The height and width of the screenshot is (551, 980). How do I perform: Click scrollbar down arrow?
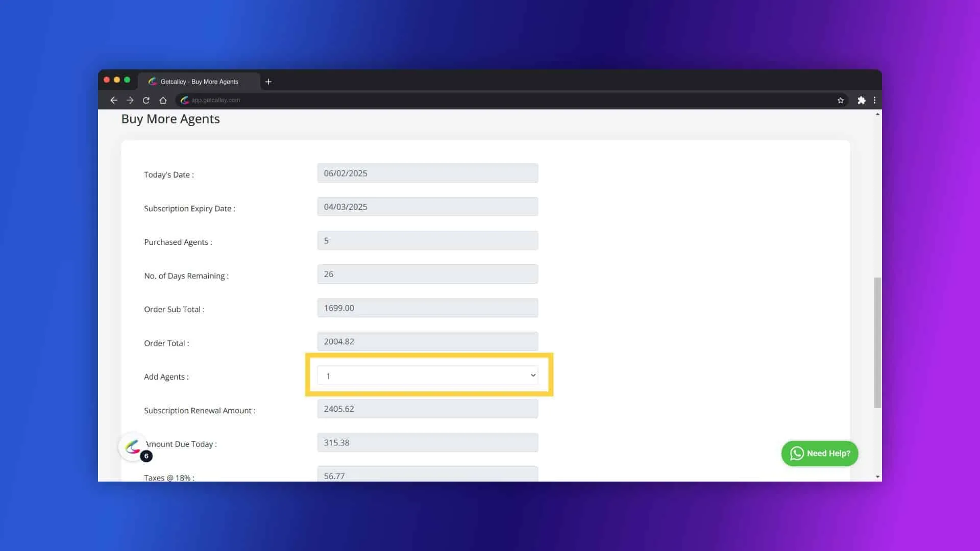(x=877, y=477)
